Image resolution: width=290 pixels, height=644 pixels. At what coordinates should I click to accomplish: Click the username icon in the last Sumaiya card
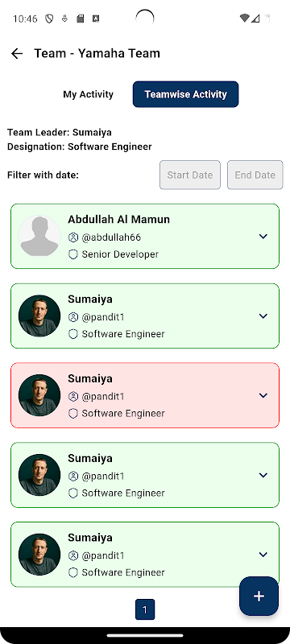(73, 555)
